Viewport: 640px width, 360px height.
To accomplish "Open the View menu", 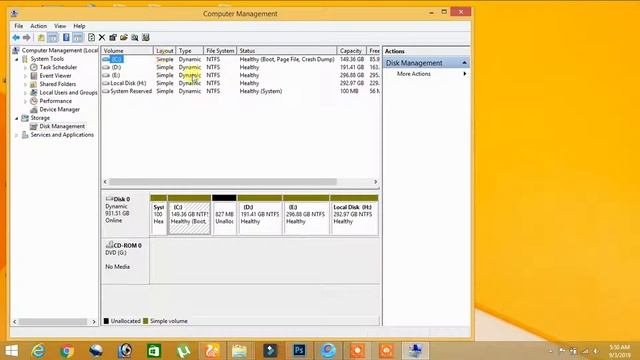I will (60, 26).
